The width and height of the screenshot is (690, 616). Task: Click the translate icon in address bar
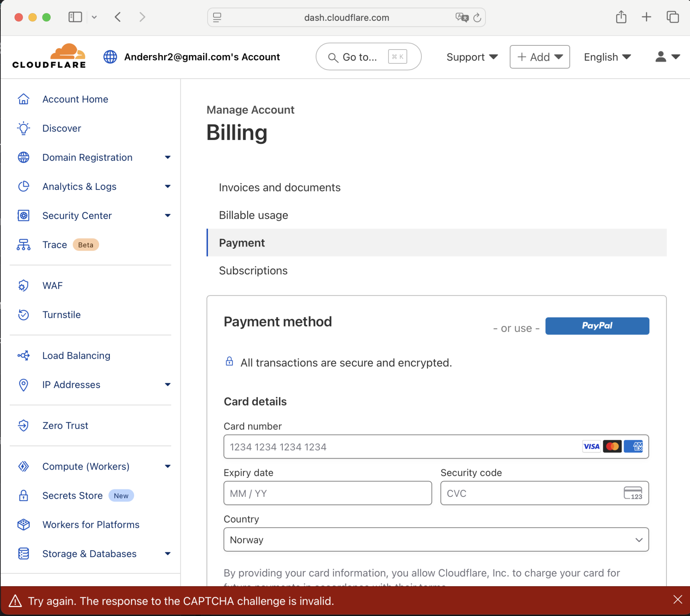point(462,18)
